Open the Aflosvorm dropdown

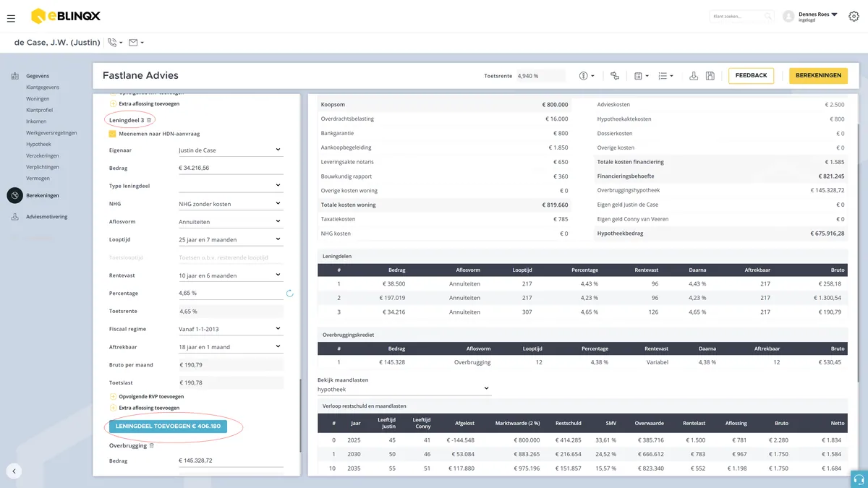(231, 222)
